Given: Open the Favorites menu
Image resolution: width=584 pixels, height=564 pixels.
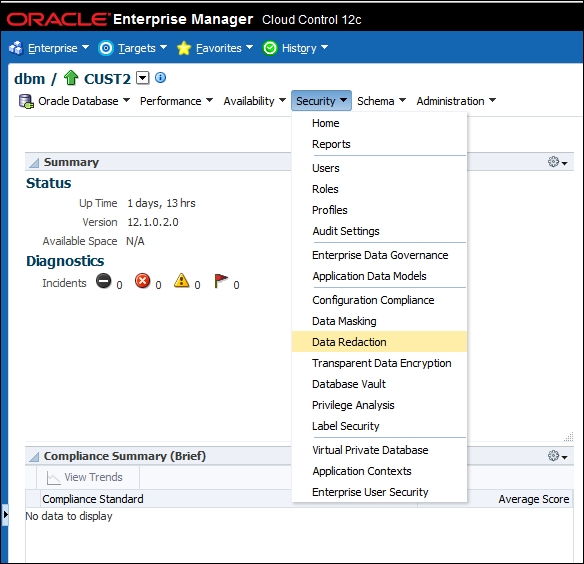Looking at the screenshot, I should pos(225,48).
